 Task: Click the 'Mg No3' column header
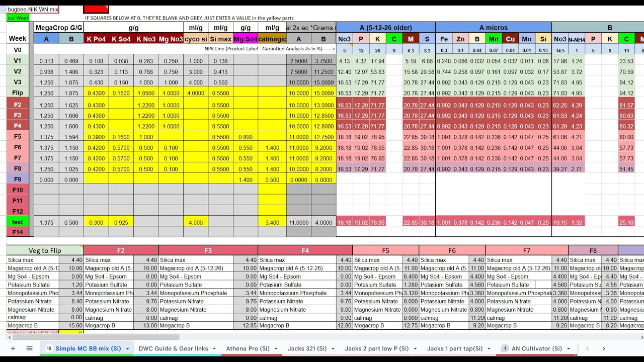click(x=171, y=39)
